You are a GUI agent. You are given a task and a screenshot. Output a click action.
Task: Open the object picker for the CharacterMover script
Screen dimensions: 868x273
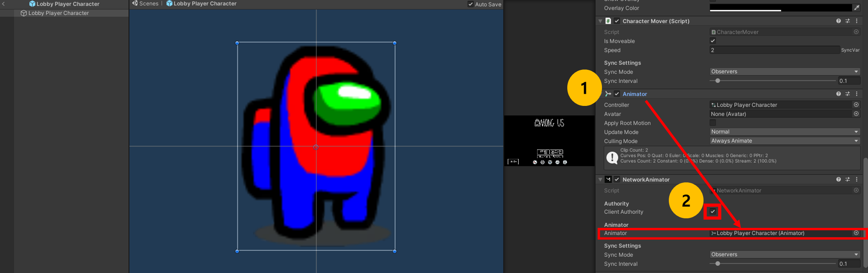856,32
